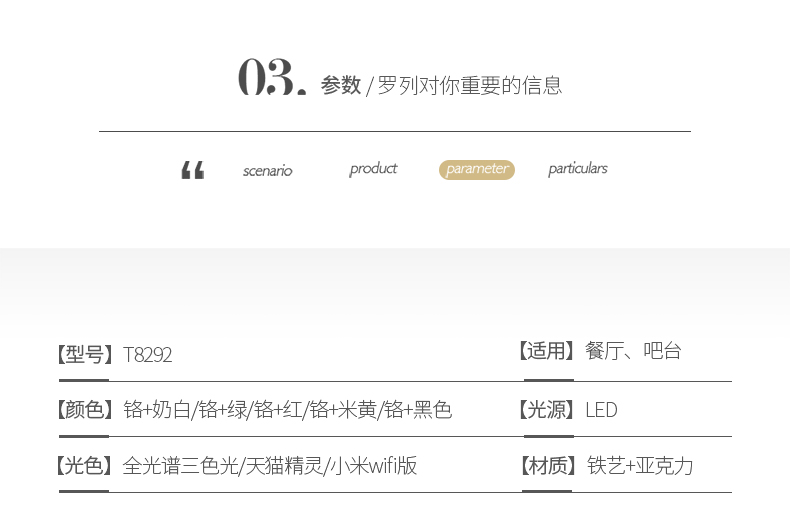Click the 铁艺+亚克力 material text
This screenshot has width=790, height=532.
[640, 466]
